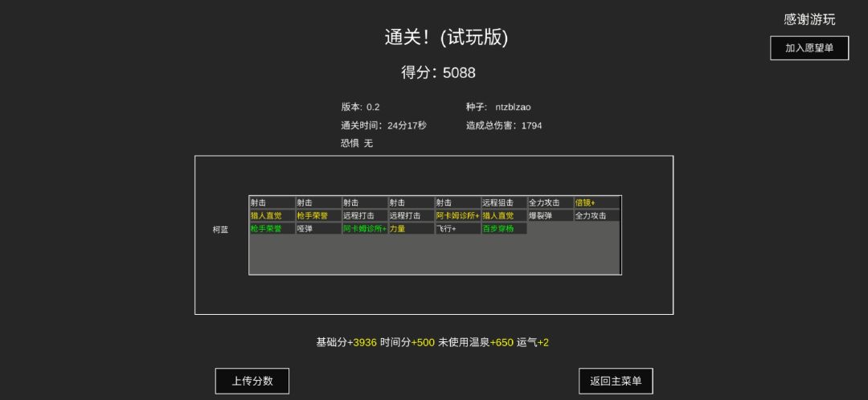The image size is (868, 400).
Task: Select the 远程狙击 card
Action: [504, 202]
